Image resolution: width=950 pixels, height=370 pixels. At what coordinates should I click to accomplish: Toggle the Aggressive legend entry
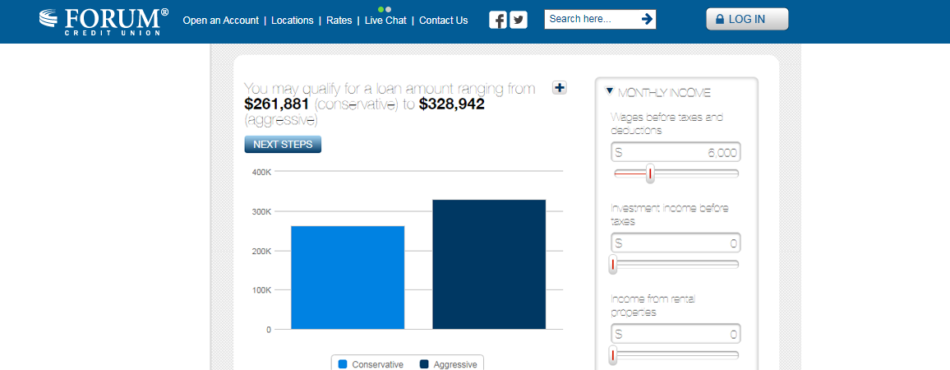tap(448, 365)
